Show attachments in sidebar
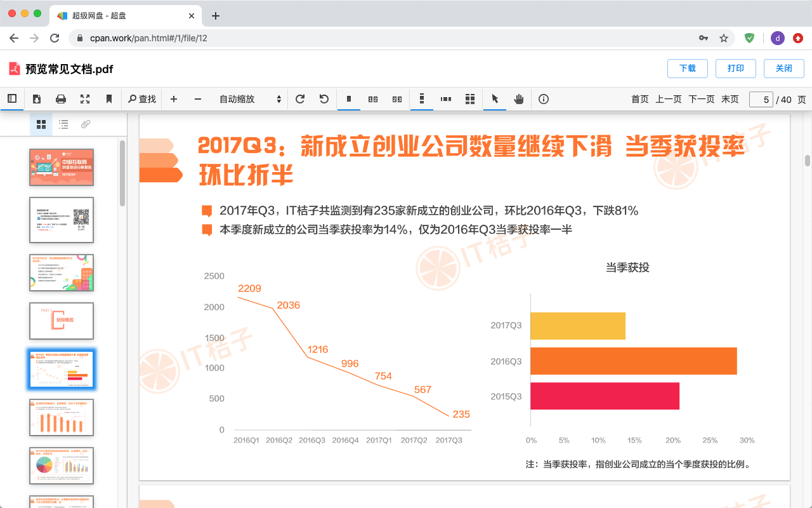 click(86, 124)
